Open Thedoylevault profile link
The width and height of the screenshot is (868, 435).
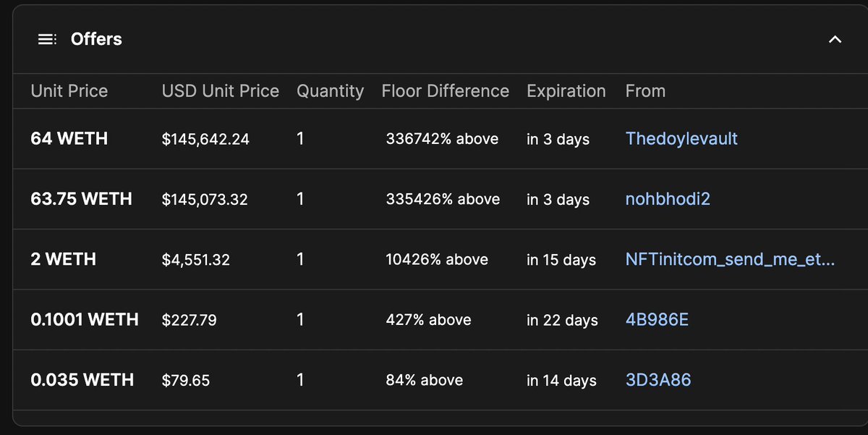pos(681,138)
